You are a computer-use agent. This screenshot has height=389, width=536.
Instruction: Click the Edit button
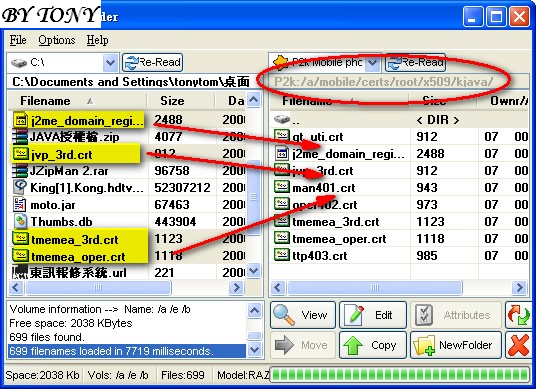[373, 315]
